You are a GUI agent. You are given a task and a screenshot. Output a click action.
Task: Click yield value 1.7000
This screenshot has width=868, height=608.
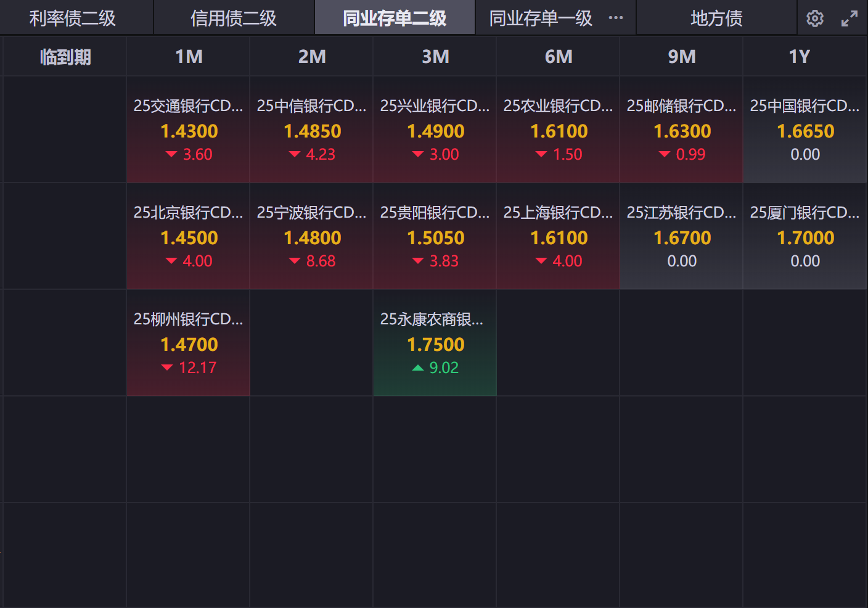[x=806, y=238]
